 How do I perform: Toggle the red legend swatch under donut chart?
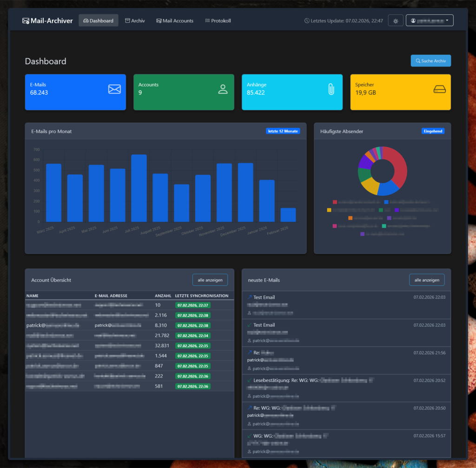point(335,202)
